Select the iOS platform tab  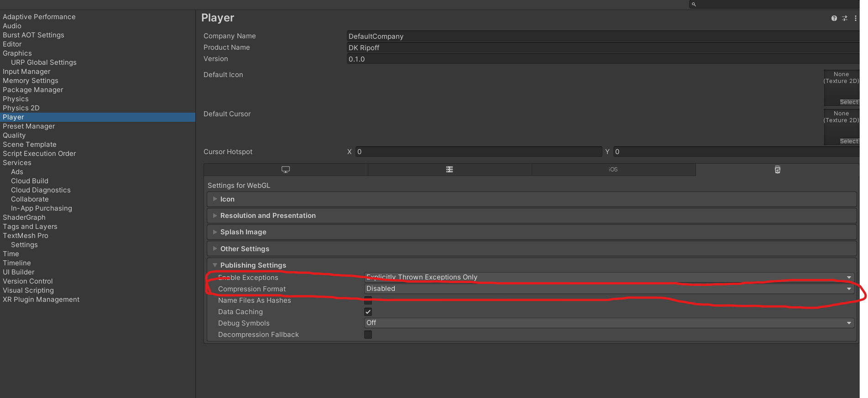[613, 170]
